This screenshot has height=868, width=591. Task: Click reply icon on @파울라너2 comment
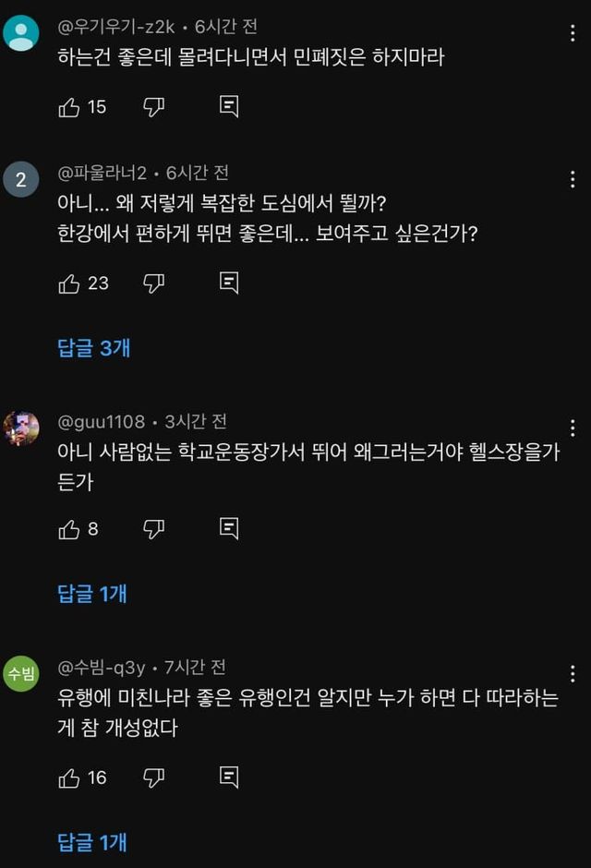click(229, 283)
